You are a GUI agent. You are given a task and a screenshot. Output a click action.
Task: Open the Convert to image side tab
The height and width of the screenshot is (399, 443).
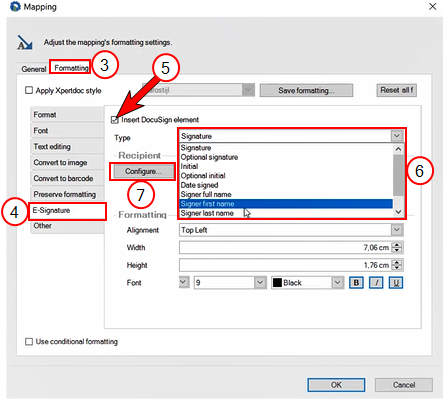click(x=67, y=162)
